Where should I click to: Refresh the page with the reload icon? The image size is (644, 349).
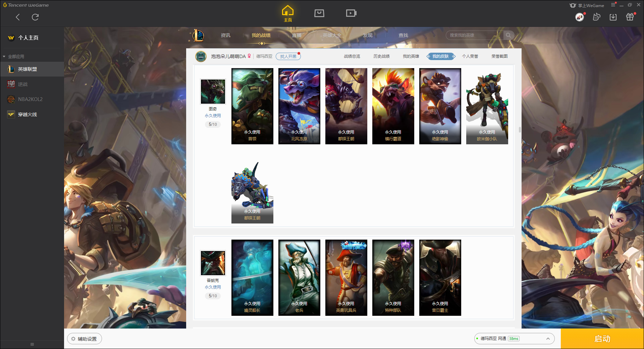point(35,17)
